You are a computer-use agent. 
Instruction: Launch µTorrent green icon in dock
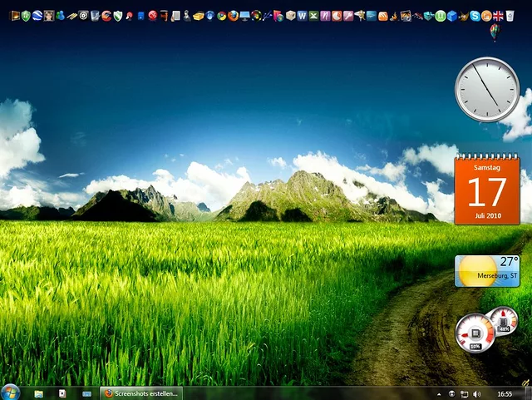click(x=441, y=16)
